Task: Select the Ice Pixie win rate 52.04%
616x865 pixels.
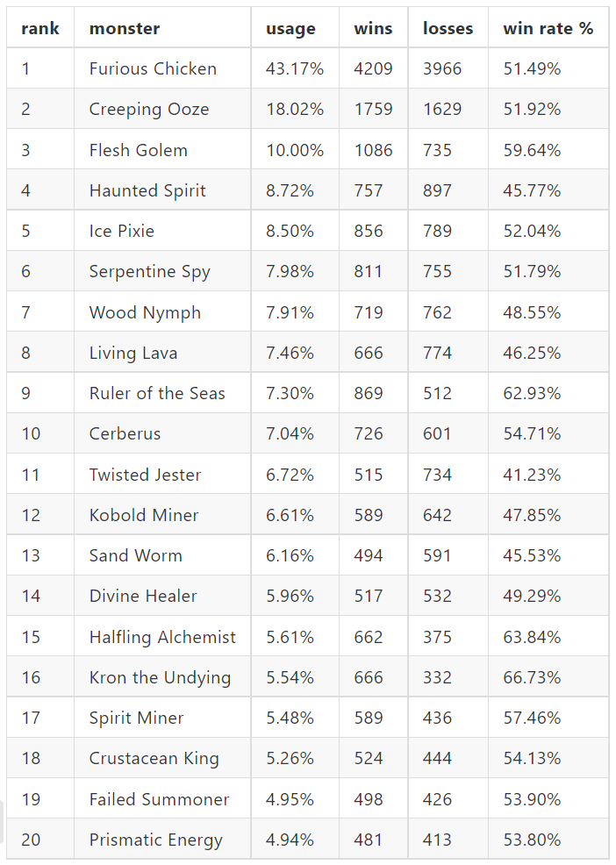Action: click(x=532, y=231)
